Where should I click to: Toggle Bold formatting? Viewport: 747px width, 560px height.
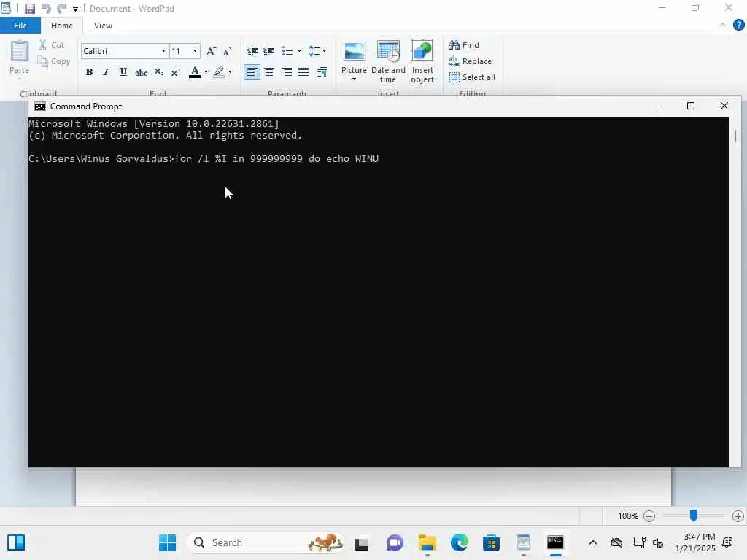(89, 72)
